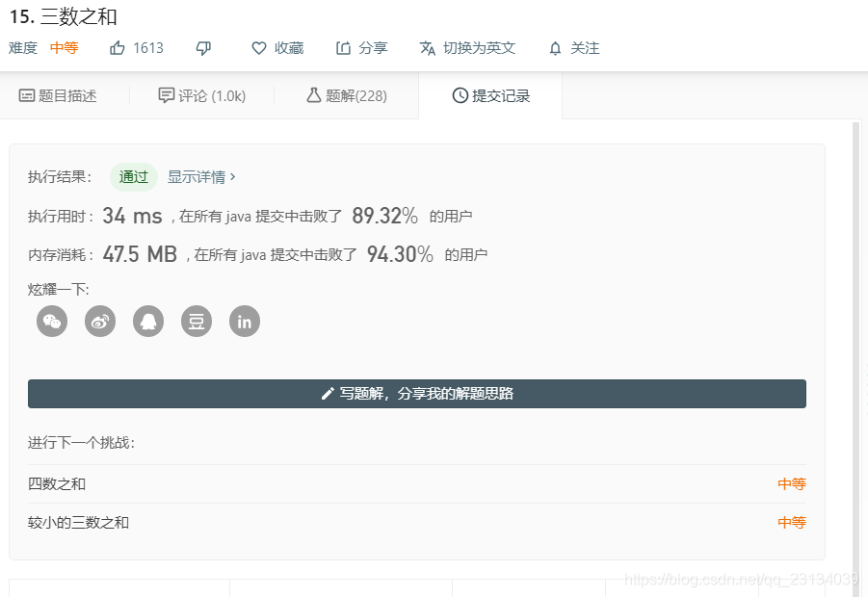The image size is (868, 597).
Task: Share result via Douban icon
Action: [x=197, y=321]
